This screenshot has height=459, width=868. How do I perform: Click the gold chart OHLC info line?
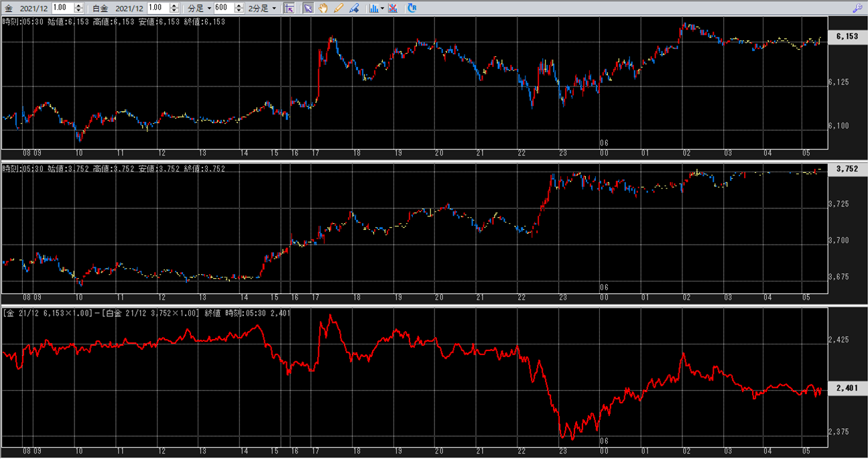pyautogui.click(x=113, y=22)
